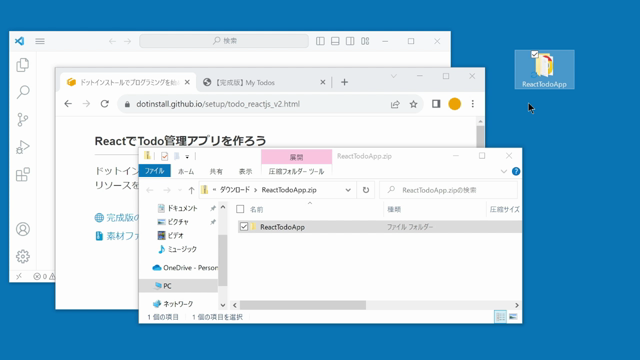Image resolution: width=640 pixels, height=360 pixels.
Task: Click Chrome back button
Action: click(68, 104)
